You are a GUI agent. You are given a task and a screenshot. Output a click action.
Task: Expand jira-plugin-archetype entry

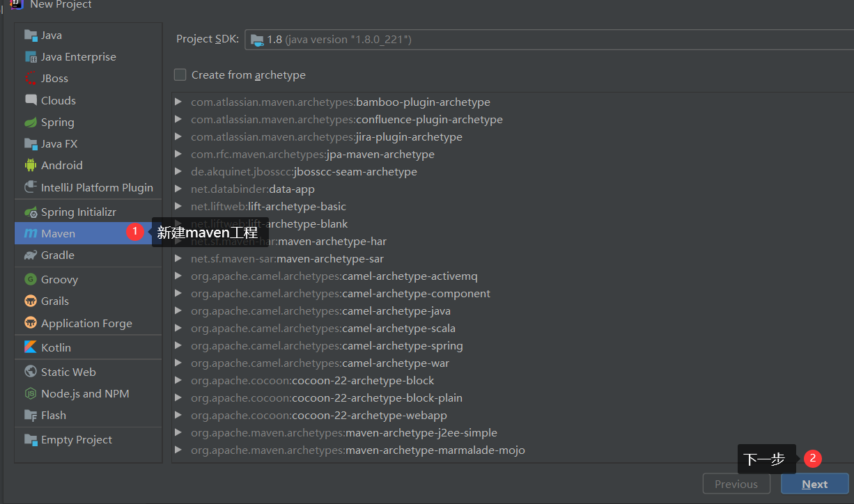(178, 136)
